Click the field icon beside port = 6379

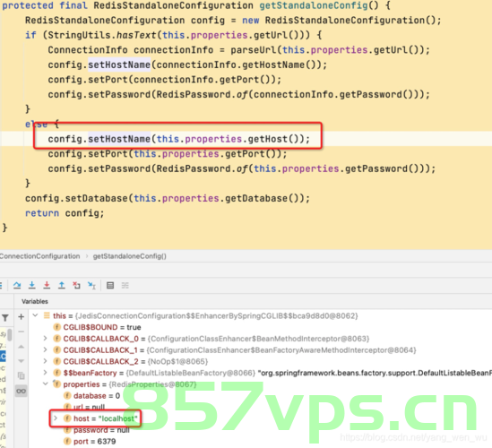coord(67,441)
